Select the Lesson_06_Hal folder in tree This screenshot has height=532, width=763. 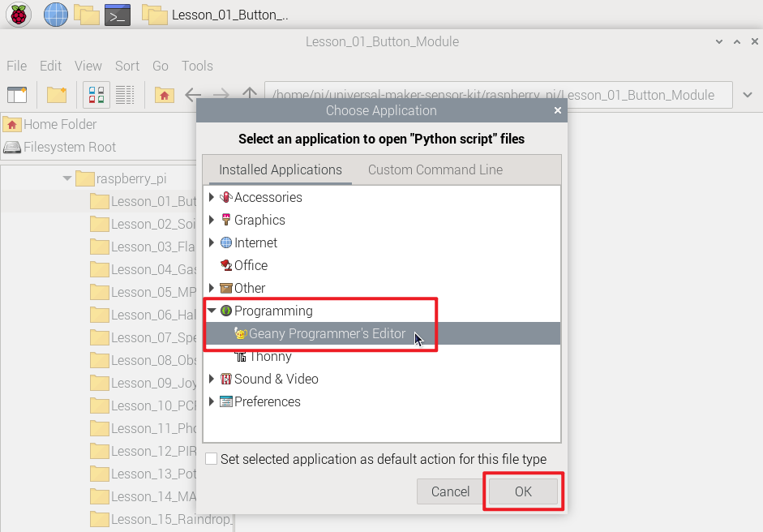(x=143, y=315)
